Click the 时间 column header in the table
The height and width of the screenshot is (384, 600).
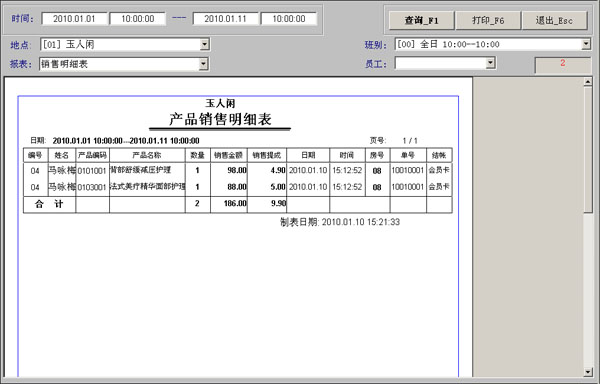pyautogui.click(x=347, y=155)
